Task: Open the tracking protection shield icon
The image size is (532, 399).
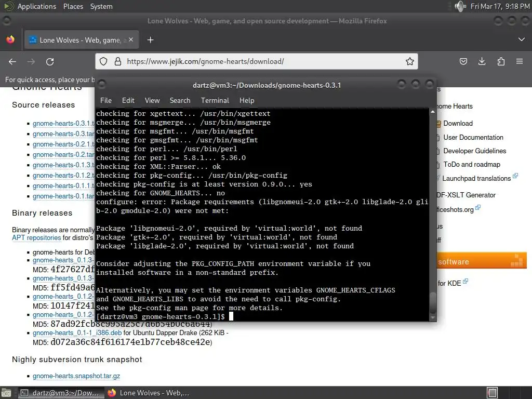Action: 103,61
